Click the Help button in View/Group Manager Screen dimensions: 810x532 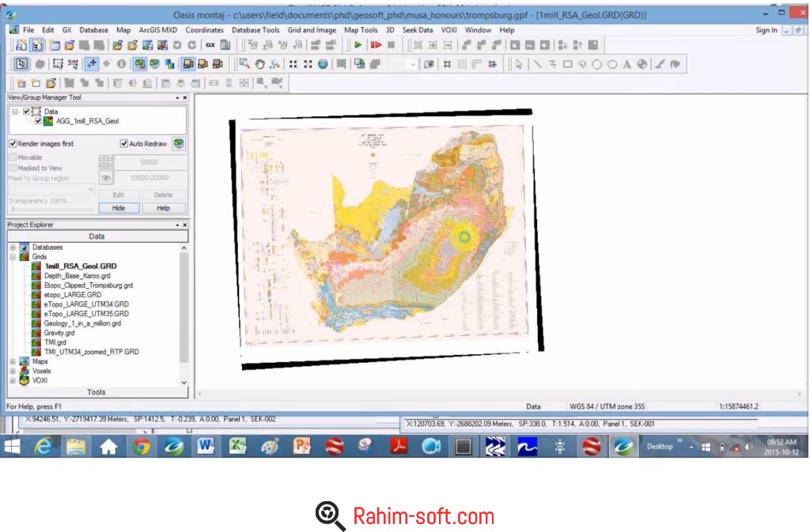point(163,208)
